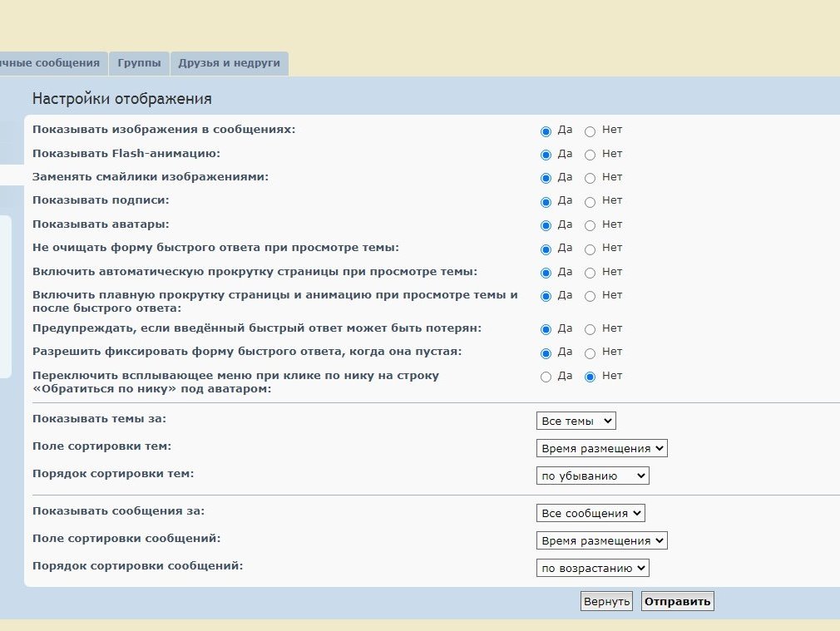This screenshot has height=631, width=840.
Task: Click the Отправить submit button
Action: point(677,602)
